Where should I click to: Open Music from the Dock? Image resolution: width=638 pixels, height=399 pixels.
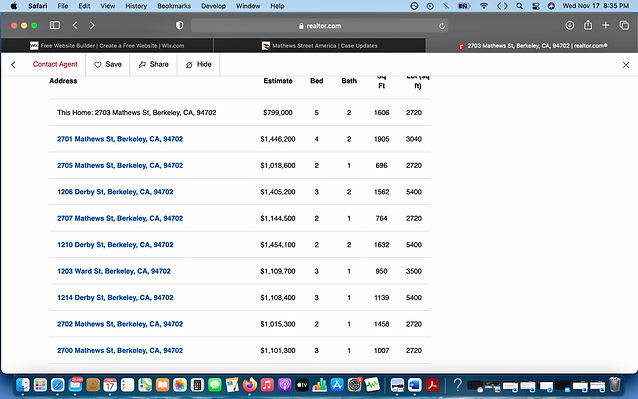pos(267,385)
